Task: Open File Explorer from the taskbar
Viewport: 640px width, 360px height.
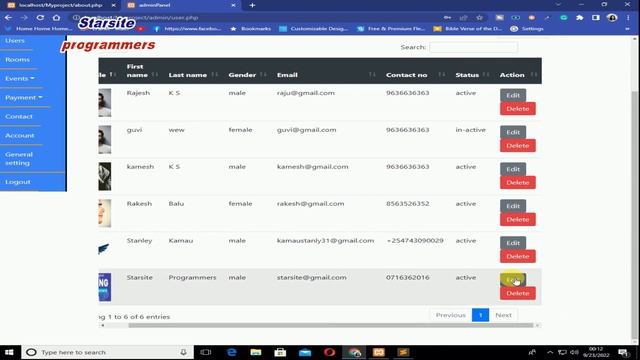Action: pos(256,352)
